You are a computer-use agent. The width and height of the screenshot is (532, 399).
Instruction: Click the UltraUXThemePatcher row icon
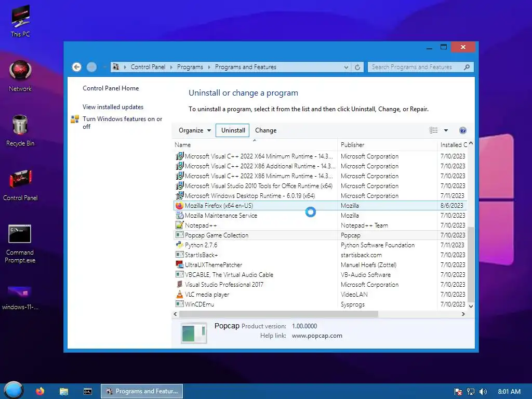tap(179, 264)
